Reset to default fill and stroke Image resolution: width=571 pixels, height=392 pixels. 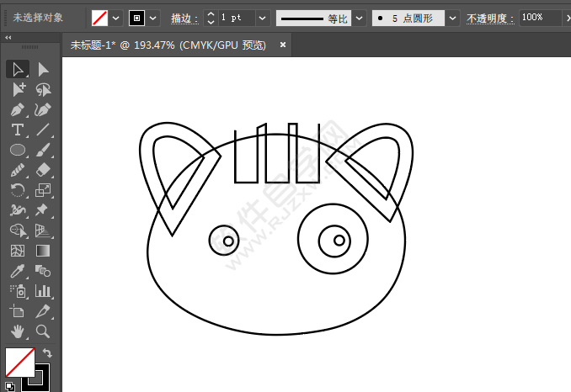[x=9, y=386]
